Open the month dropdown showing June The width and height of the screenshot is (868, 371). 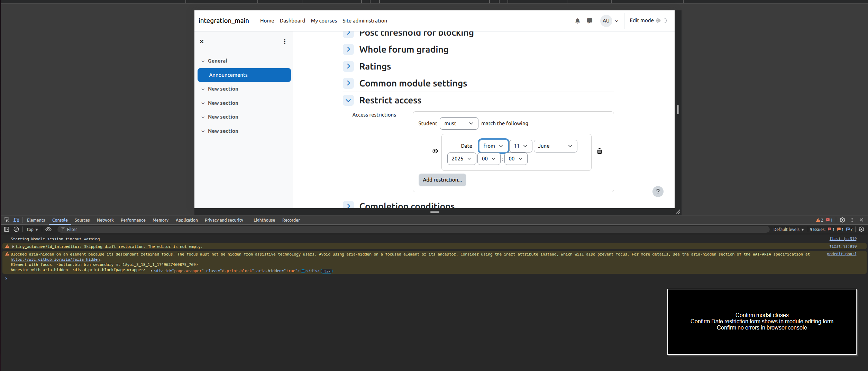[555, 146]
